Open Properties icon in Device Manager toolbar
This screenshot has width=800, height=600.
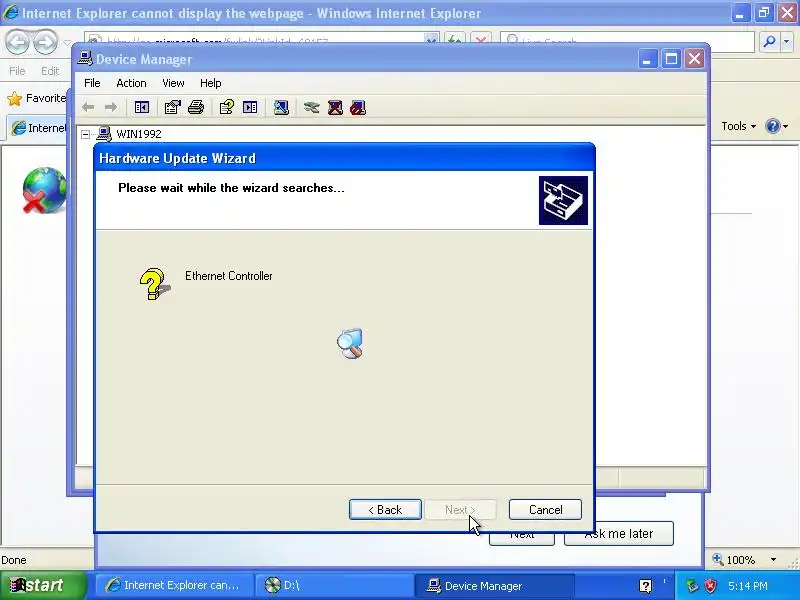coord(172,107)
